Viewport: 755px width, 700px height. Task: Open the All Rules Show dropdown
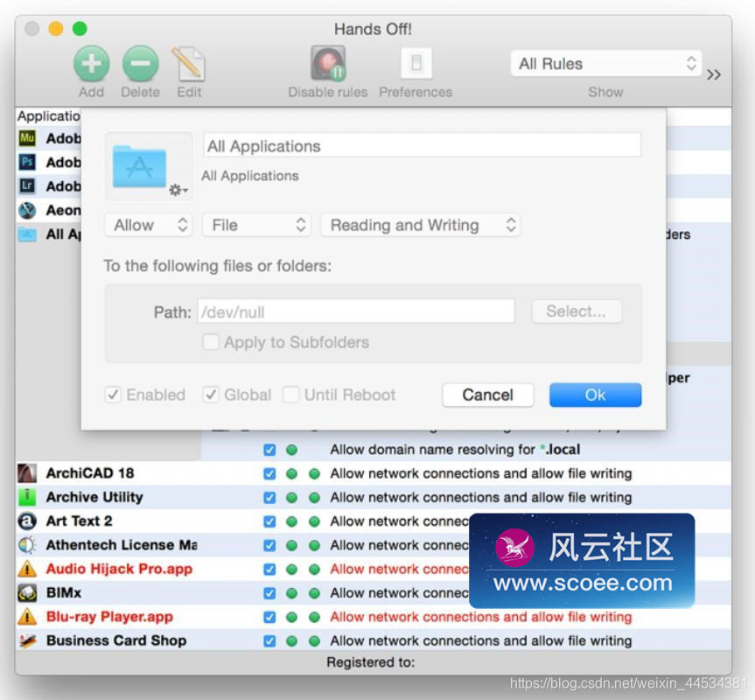[x=605, y=64]
